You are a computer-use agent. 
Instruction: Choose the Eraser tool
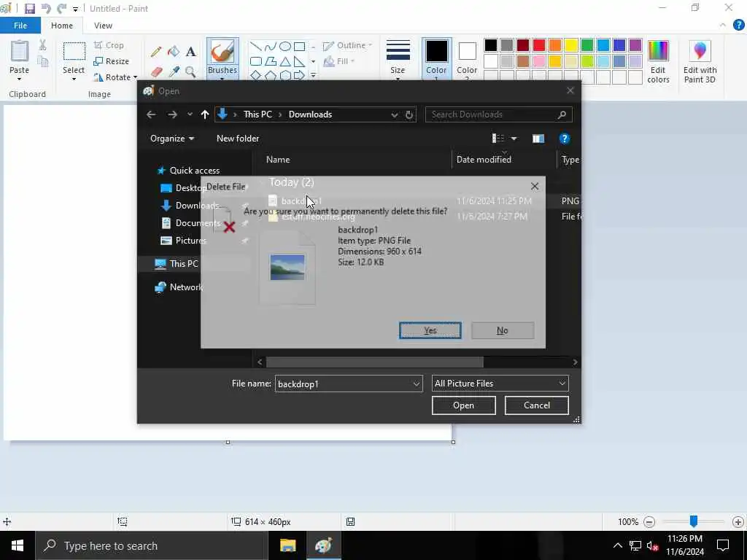click(x=156, y=72)
